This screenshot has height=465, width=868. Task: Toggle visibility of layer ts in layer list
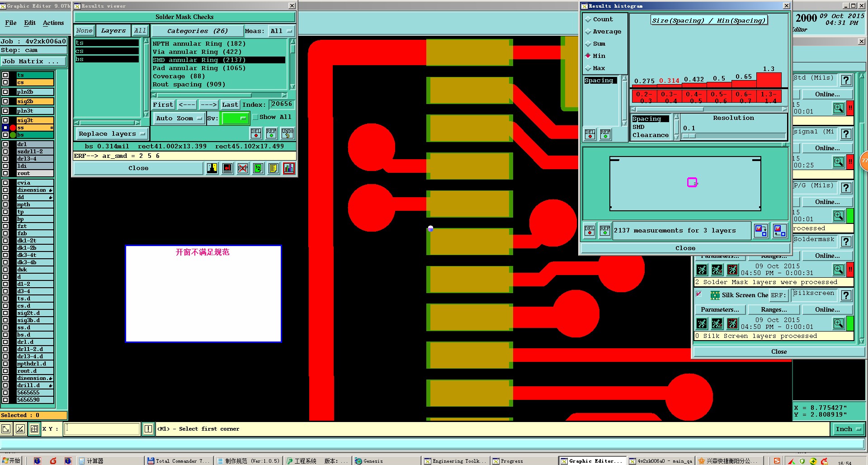5,75
